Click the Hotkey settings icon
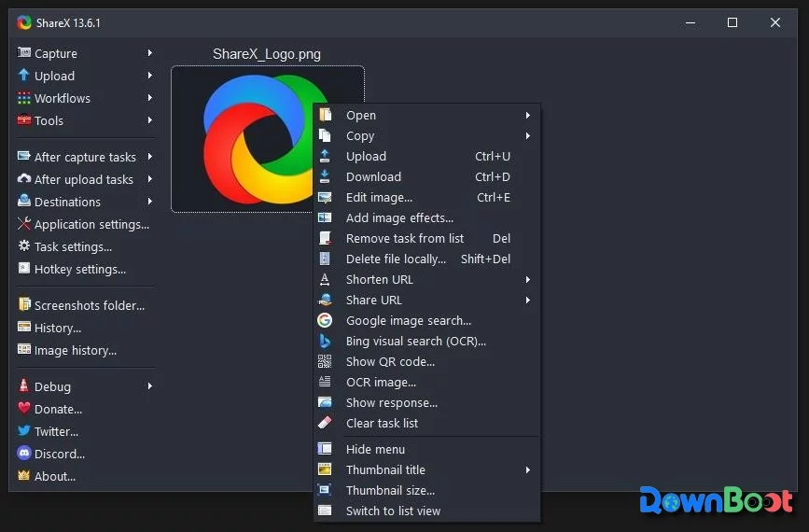This screenshot has width=809, height=532. click(x=23, y=268)
